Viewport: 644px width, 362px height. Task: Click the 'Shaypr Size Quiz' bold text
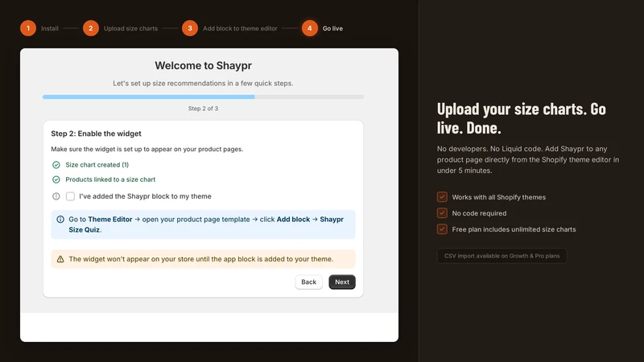click(206, 224)
